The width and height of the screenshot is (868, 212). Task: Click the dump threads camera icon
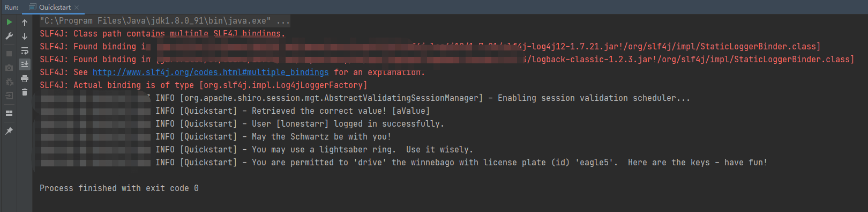tap(9, 68)
